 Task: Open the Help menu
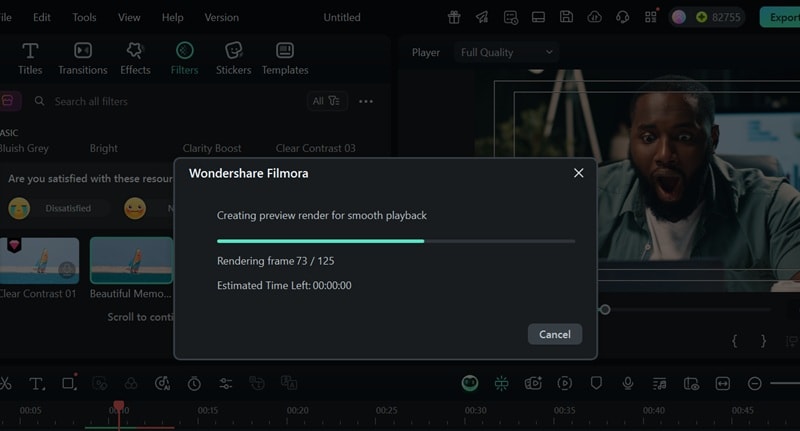point(172,17)
